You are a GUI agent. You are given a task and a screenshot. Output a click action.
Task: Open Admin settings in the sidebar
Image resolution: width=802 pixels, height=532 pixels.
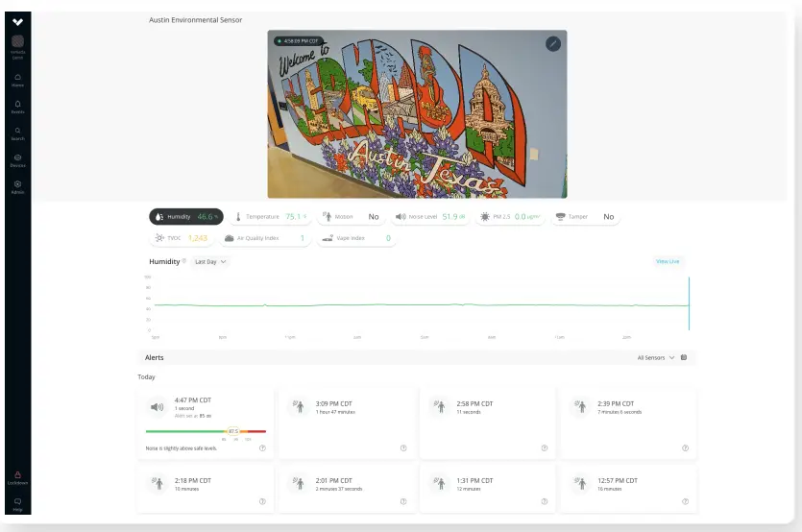pyautogui.click(x=18, y=187)
